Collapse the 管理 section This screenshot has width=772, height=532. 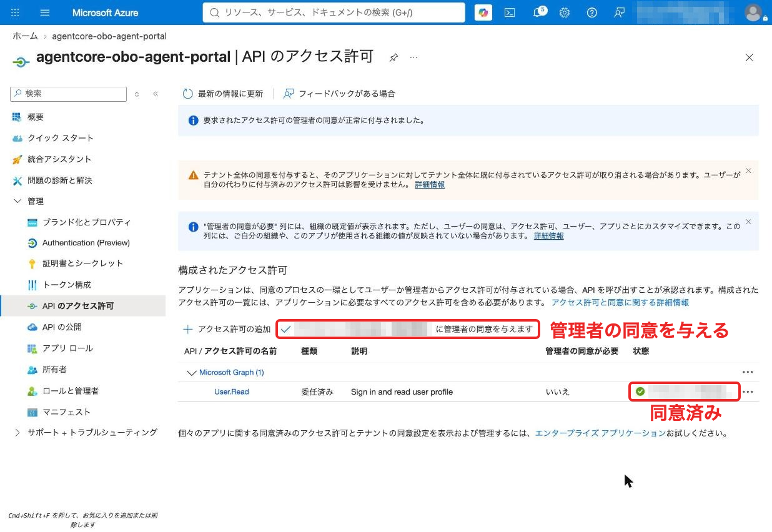click(x=17, y=201)
